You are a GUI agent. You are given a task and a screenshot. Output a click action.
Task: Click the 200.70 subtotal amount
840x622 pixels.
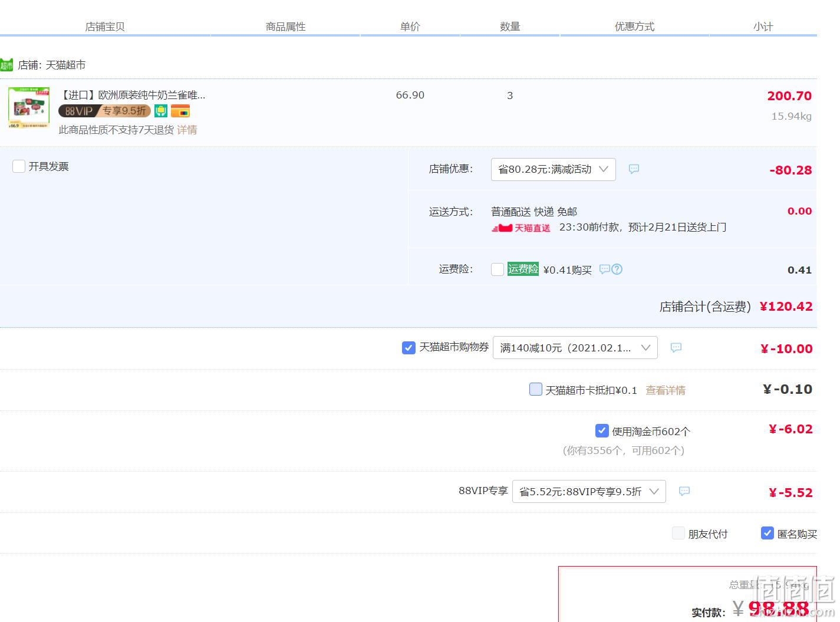789,96
